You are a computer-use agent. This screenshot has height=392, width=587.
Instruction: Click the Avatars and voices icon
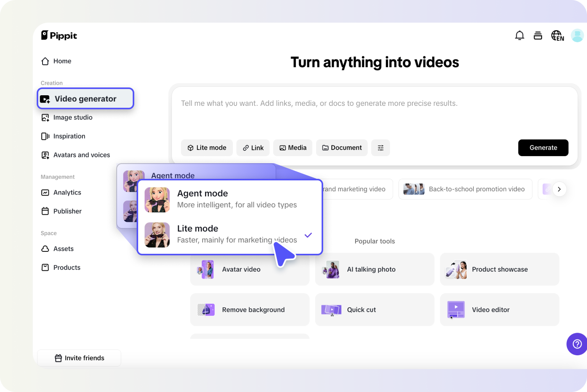[x=45, y=155]
